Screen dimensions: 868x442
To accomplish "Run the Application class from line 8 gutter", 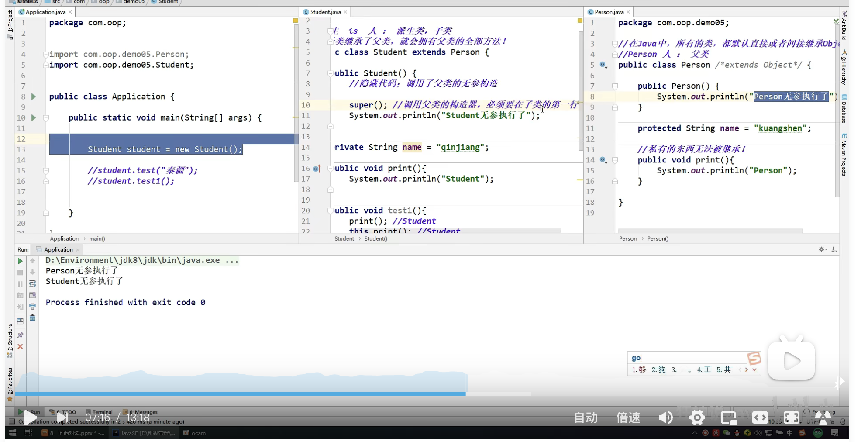I will pos(34,97).
